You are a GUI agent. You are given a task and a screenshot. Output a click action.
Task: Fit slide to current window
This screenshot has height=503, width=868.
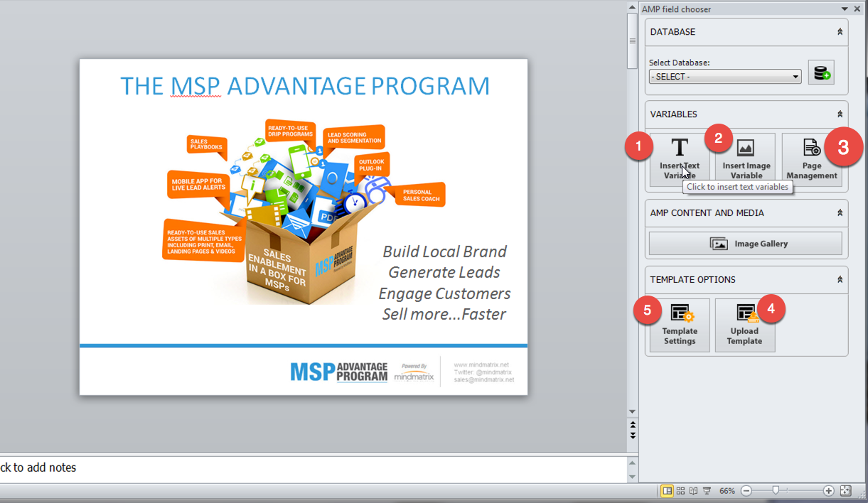845,491
